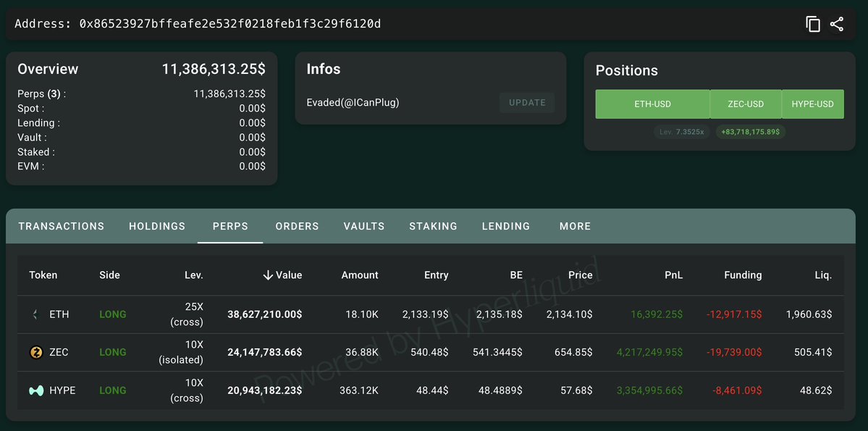Switch to the HOLDINGS tab
This screenshot has height=431, width=868.
pos(157,226)
